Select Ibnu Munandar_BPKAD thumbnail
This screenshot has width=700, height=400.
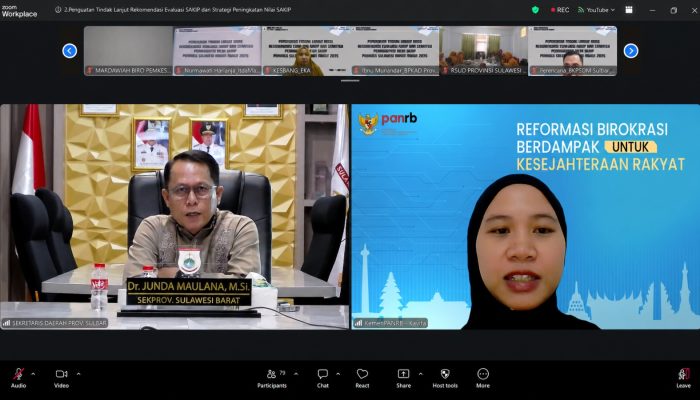pos(395,50)
